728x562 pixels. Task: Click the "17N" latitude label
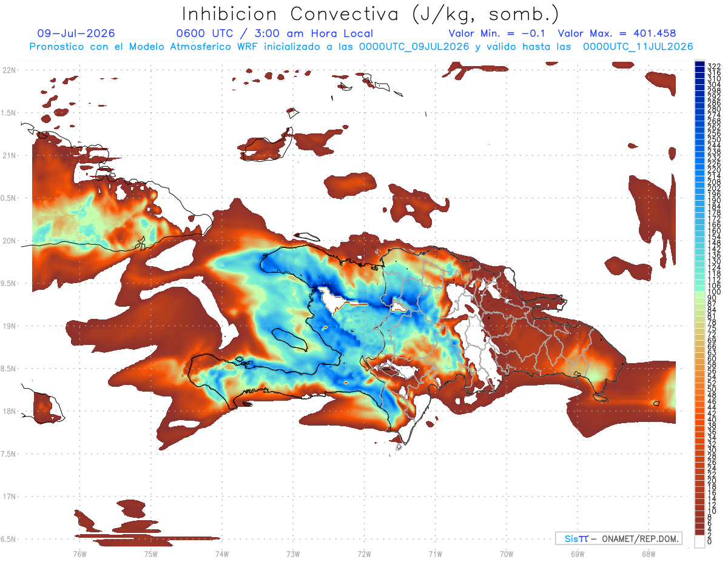pos(9,497)
